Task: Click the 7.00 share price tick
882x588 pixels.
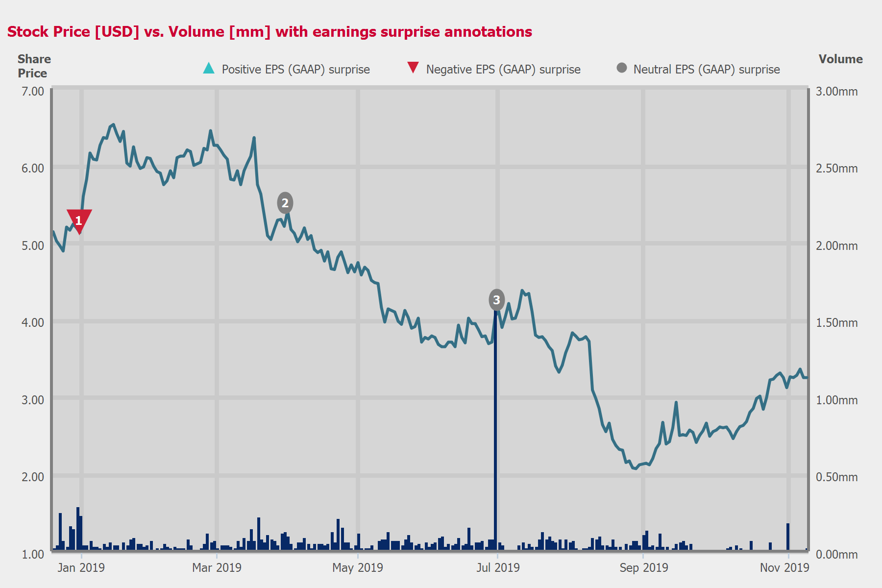Action: pos(33,92)
